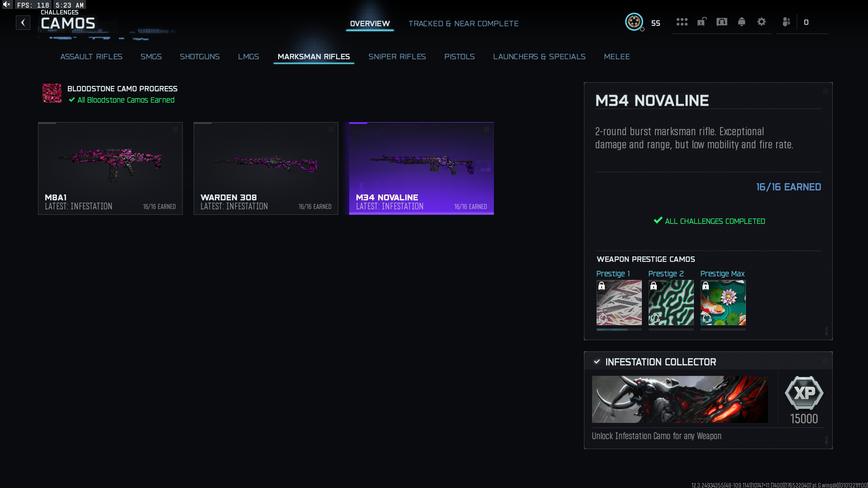Viewport: 868px width, 488px height.
Task: Open the social friends party icon
Action: (x=786, y=22)
